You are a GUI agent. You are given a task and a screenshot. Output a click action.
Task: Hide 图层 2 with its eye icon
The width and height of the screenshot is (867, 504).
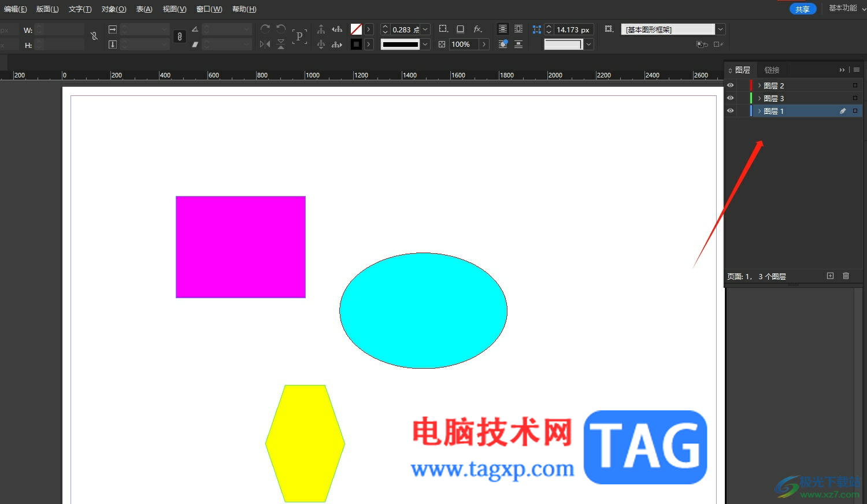pos(730,85)
